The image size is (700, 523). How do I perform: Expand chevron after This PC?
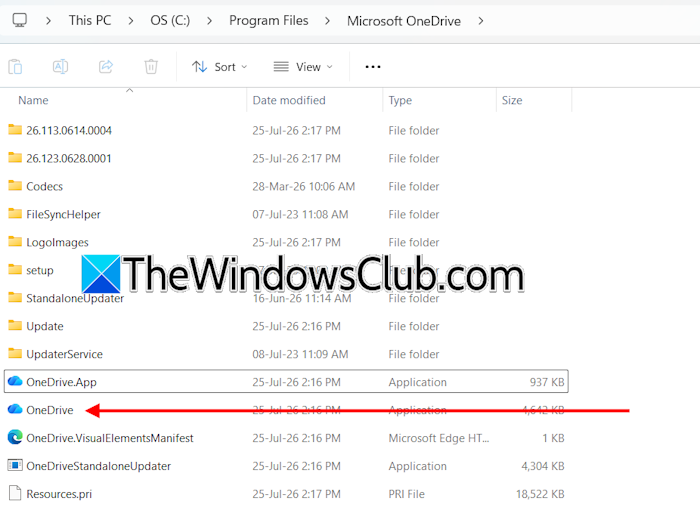pos(130,21)
